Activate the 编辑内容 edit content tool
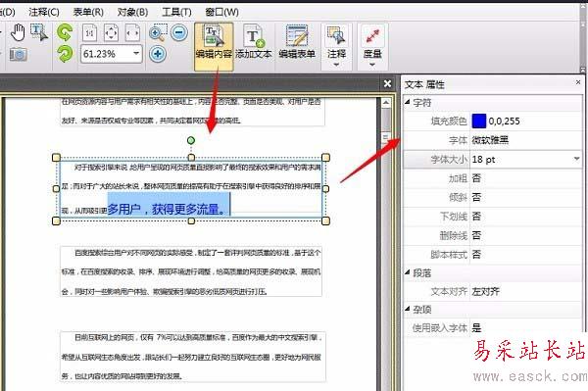Viewport: 588px width, 391px height. pos(214,46)
